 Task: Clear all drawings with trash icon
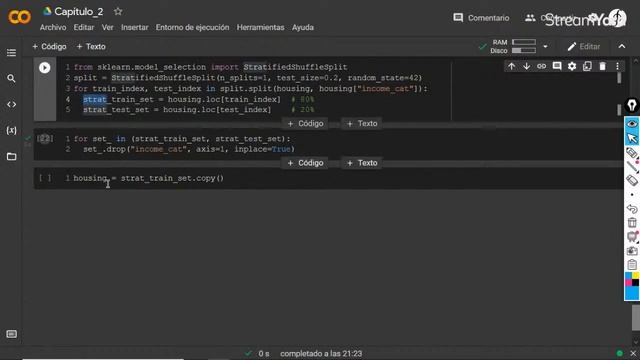632,222
